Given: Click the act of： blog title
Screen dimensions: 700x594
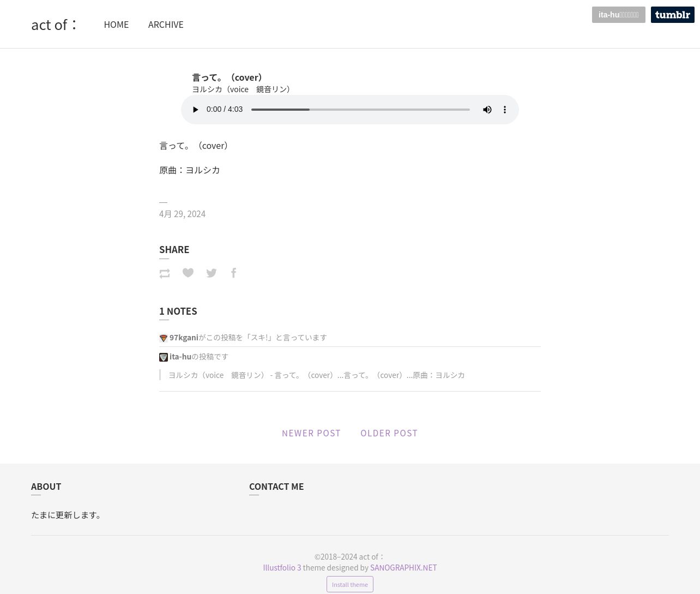Looking at the screenshot, I should click(x=55, y=25).
